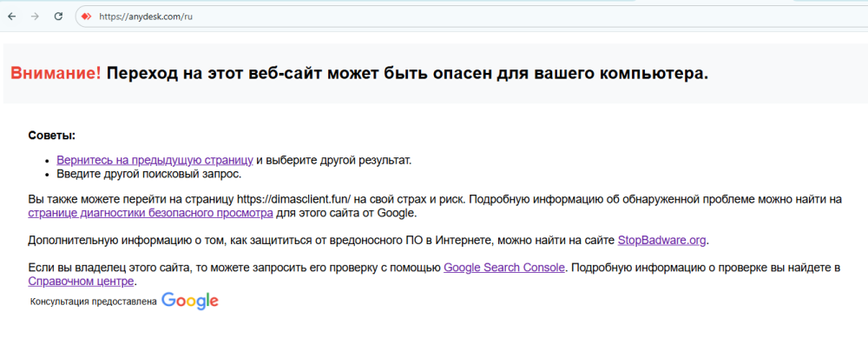The width and height of the screenshot is (868, 345).
Task: Click the text 'Введите другой поисковый запрос.'
Action: pos(149,174)
